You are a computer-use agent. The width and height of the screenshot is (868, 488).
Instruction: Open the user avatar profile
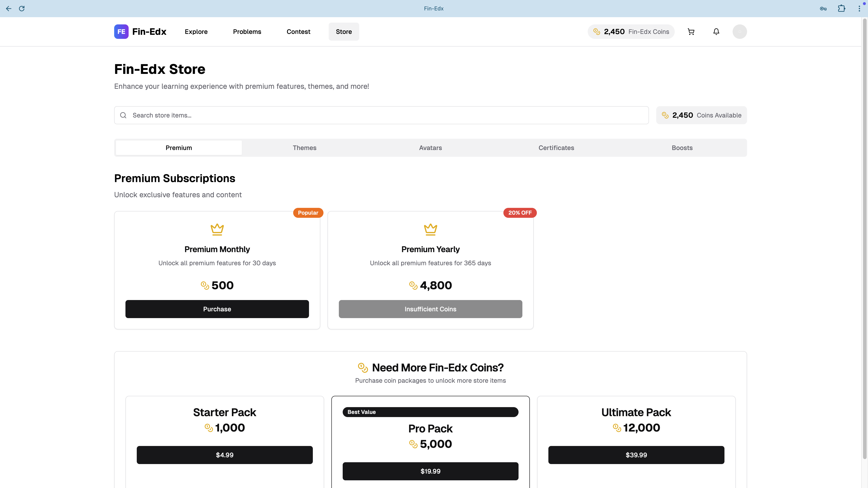point(739,32)
